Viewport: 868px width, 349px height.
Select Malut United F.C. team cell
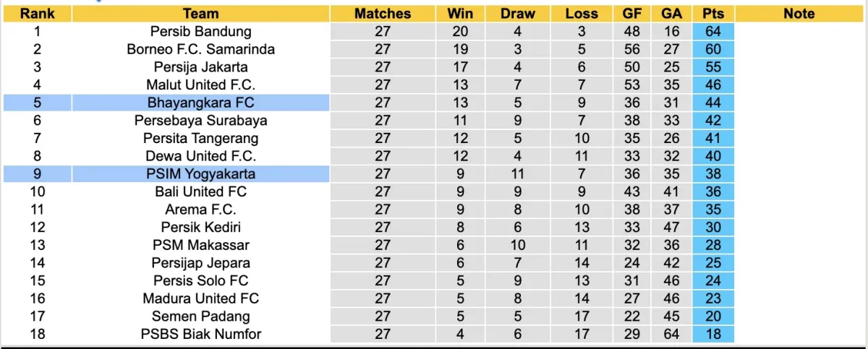click(201, 85)
